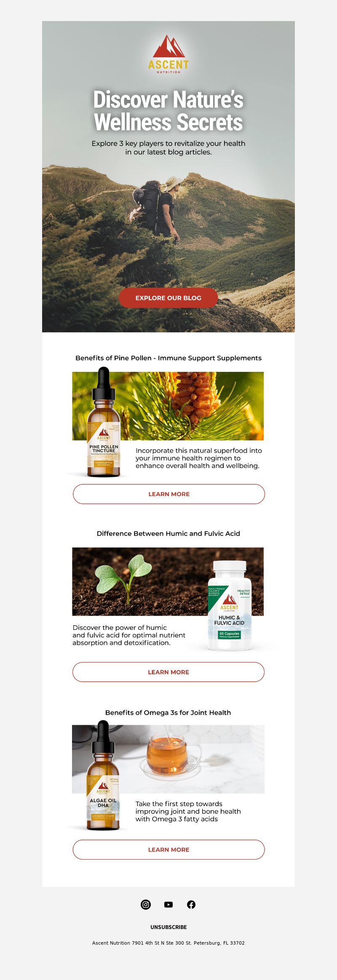Click the Pine Pollen Tincture bottle image

104,422
